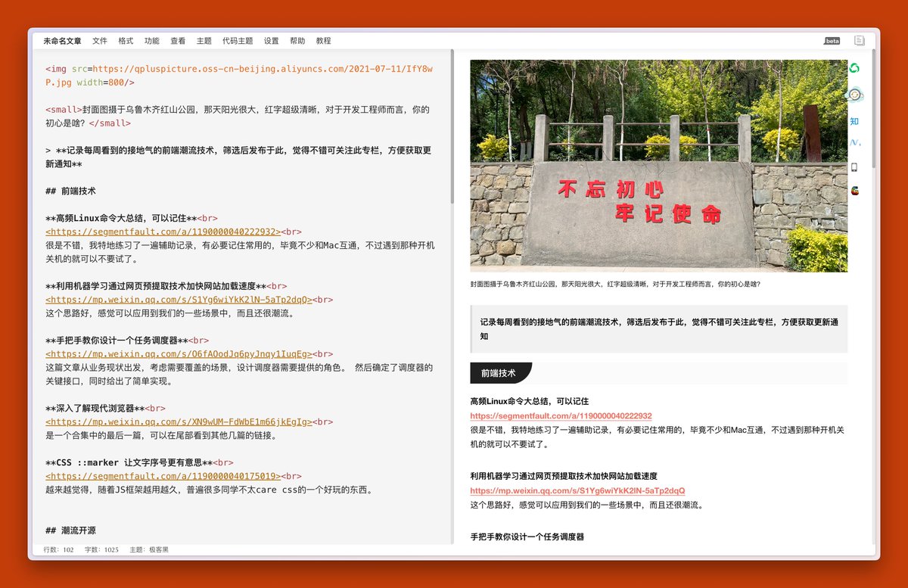908x588 pixels.
Task: Open the 功能 menu
Action: pyautogui.click(x=152, y=41)
